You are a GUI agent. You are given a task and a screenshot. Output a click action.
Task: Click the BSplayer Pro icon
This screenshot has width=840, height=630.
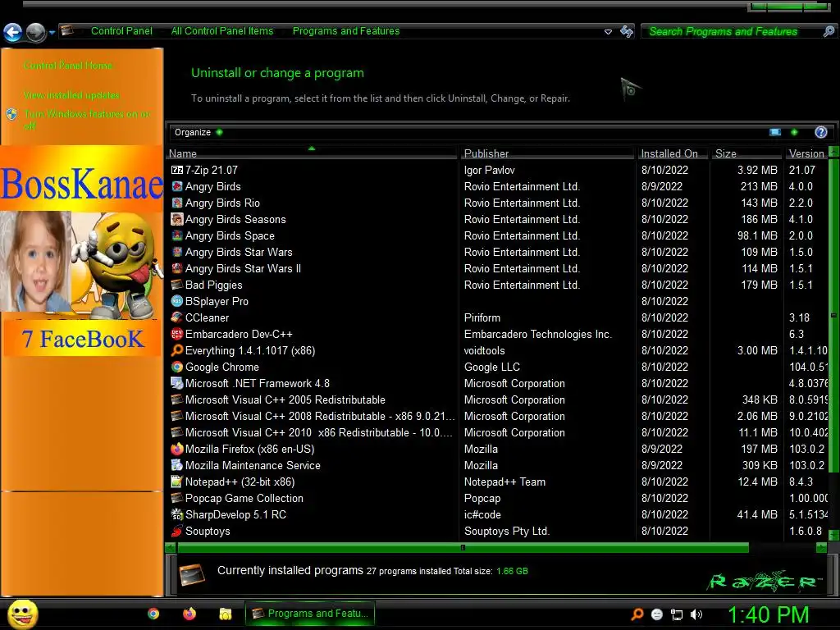177,301
